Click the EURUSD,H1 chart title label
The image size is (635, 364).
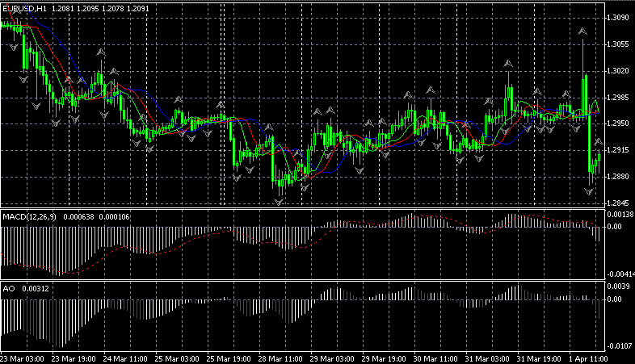[x=24, y=9]
